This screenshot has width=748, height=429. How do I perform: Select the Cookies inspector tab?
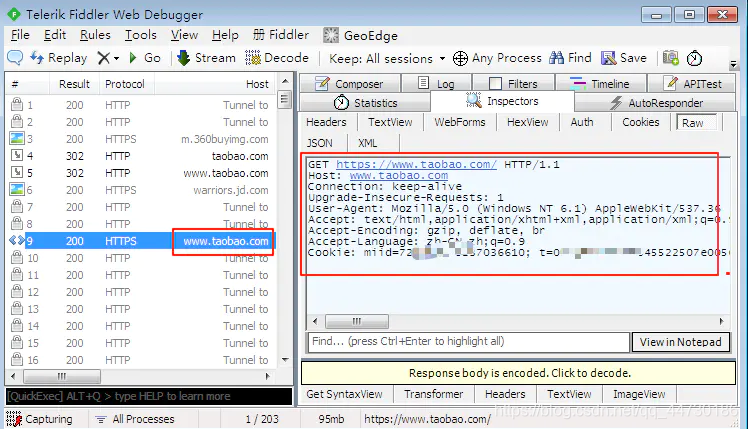point(641,122)
